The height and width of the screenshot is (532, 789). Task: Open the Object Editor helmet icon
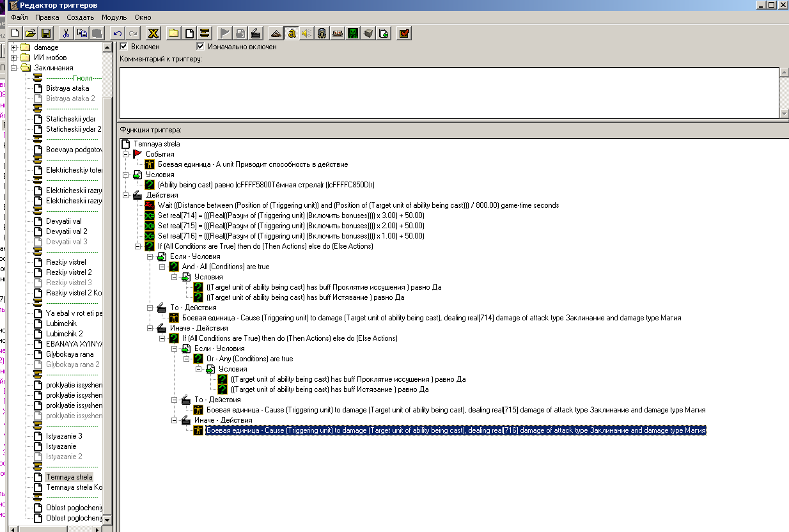(x=322, y=33)
